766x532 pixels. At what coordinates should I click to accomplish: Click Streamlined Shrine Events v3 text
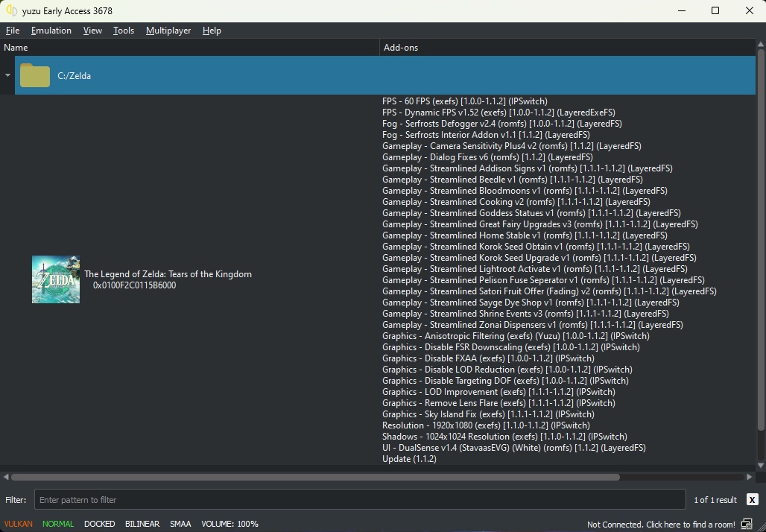point(525,314)
